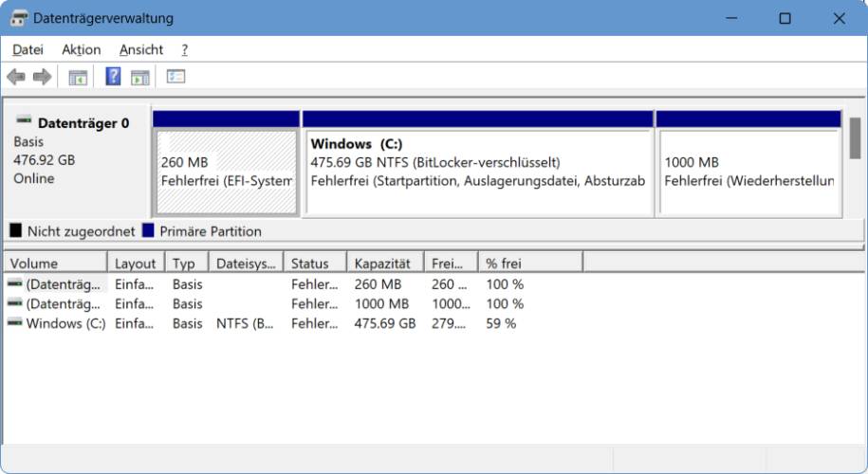Open the ? help menu
Viewport: 868px width, 474px height.
[x=184, y=49]
